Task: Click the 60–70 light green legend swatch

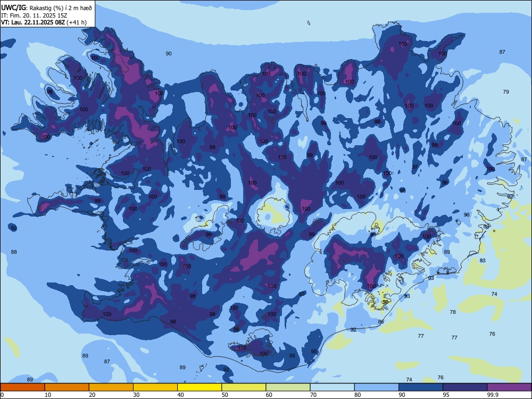Action: coord(288,387)
